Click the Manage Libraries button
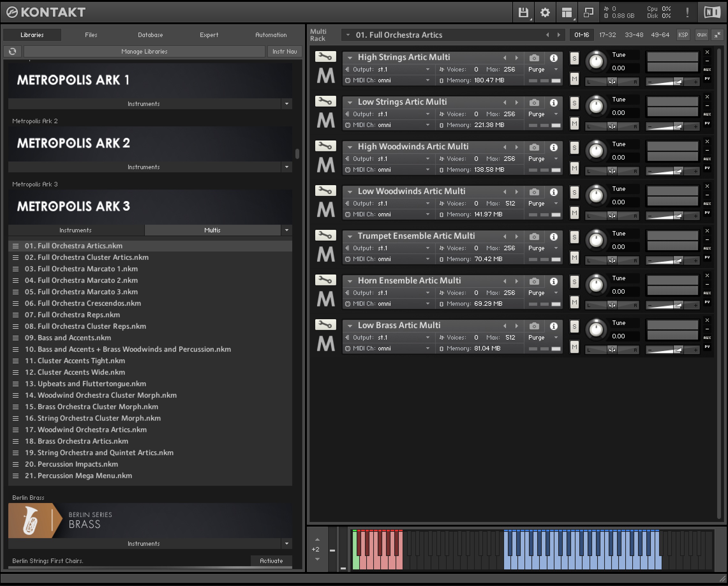 coord(145,51)
